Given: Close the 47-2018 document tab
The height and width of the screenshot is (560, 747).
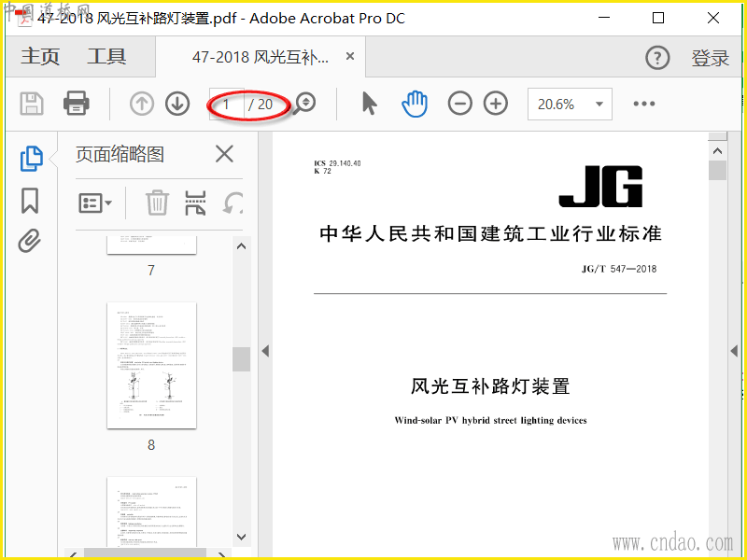Looking at the screenshot, I should (349, 57).
